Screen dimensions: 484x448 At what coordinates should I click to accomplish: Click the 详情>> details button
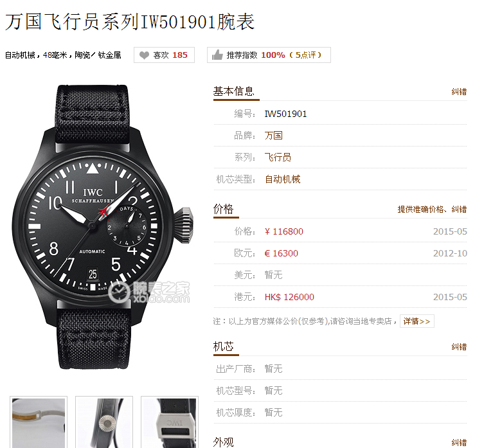click(x=417, y=321)
